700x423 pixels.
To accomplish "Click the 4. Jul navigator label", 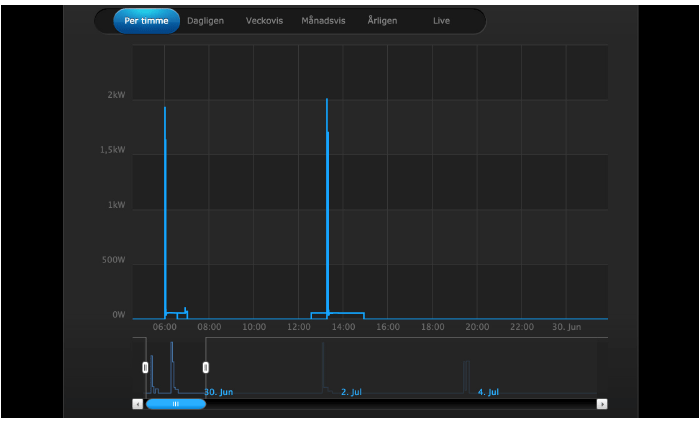I will click(x=488, y=392).
